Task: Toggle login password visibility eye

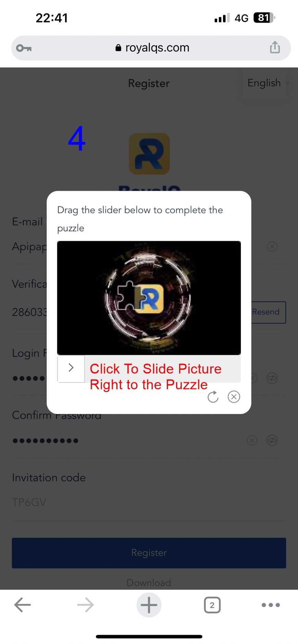Action: pos(272,378)
